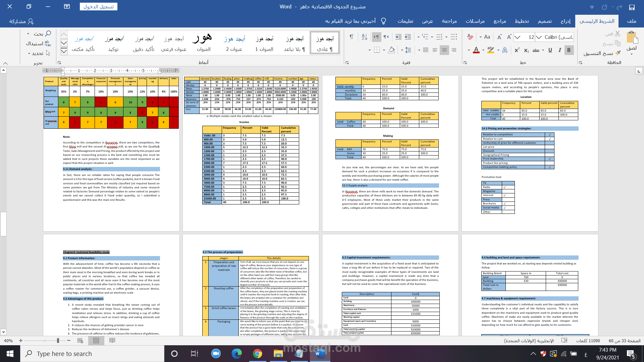Apply italic formatting
The width and height of the screenshot is (644, 362).
coord(559,50)
